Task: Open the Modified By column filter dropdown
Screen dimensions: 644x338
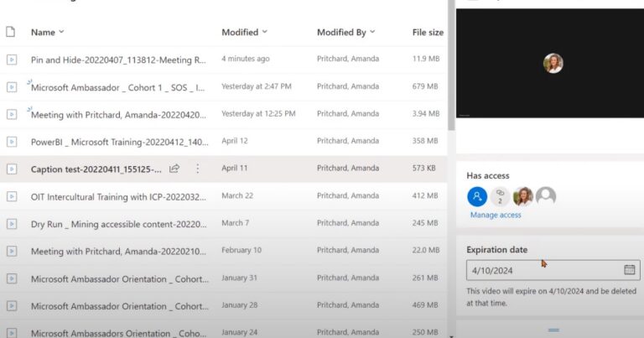Action: point(372,33)
